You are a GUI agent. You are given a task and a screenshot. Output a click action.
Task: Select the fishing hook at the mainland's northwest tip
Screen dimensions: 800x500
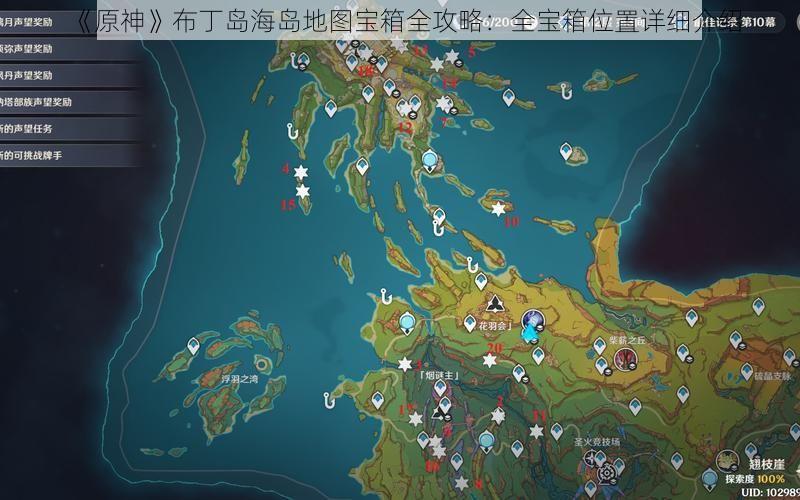pyautogui.click(x=386, y=296)
